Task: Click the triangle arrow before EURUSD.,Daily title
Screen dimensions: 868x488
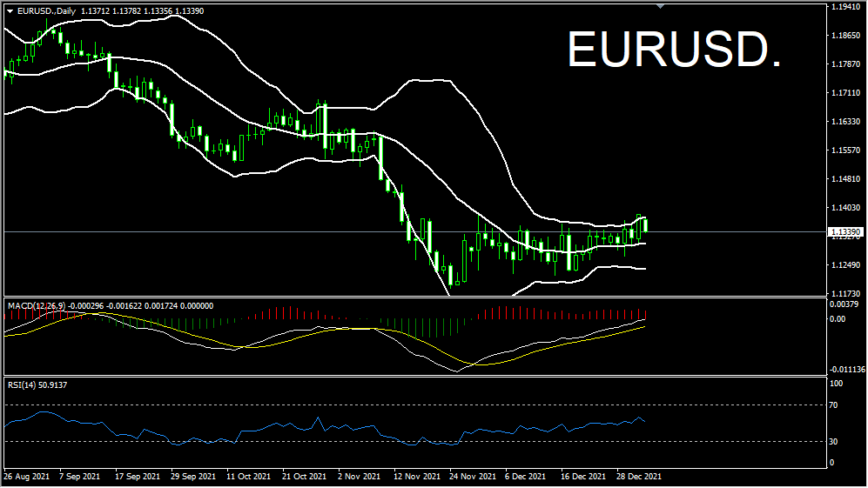Action: pyautogui.click(x=10, y=10)
